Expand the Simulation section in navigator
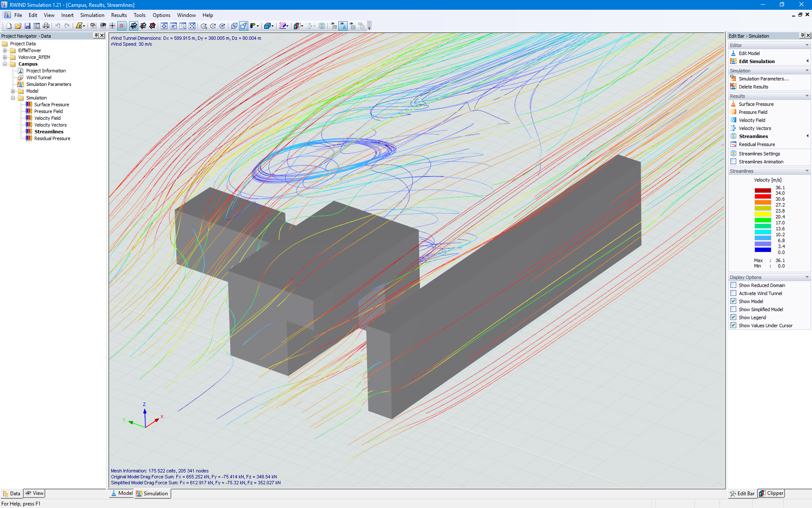Viewport: 812px width, 508px height. [13, 97]
